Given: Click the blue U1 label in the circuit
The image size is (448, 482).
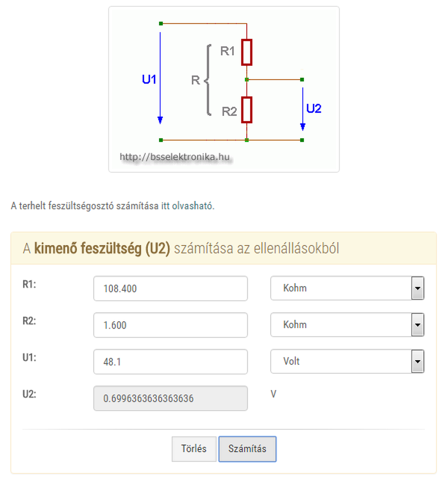Looking at the screenshot, I should (149, 79).
